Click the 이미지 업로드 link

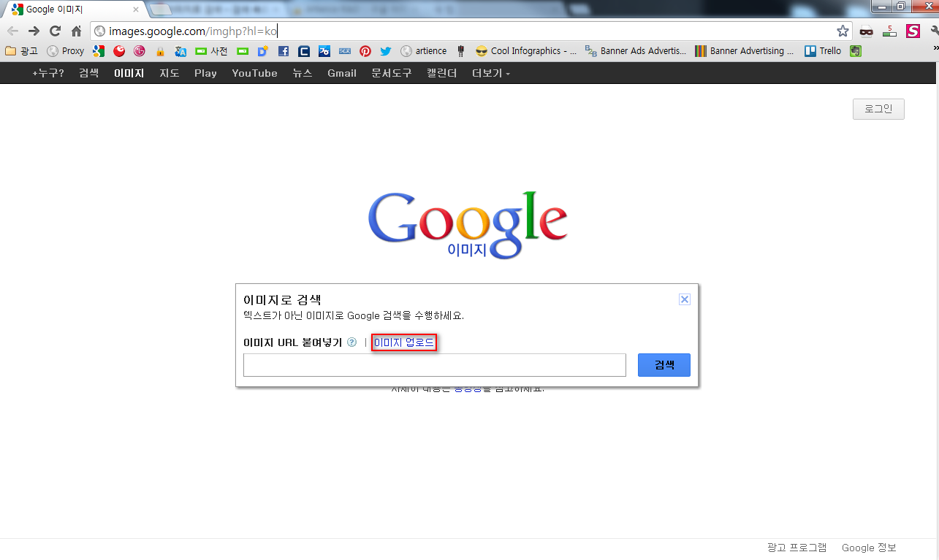[403, 342]
